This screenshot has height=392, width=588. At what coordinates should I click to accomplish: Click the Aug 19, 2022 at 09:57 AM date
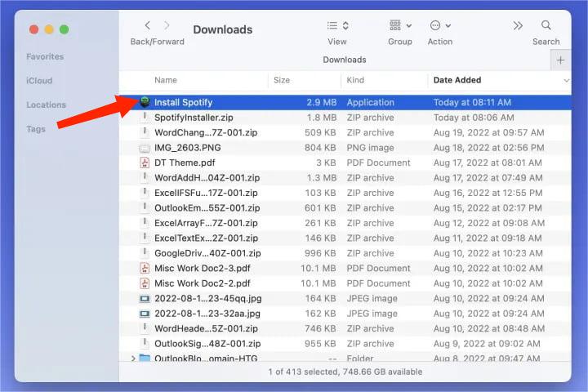point(488,132)
